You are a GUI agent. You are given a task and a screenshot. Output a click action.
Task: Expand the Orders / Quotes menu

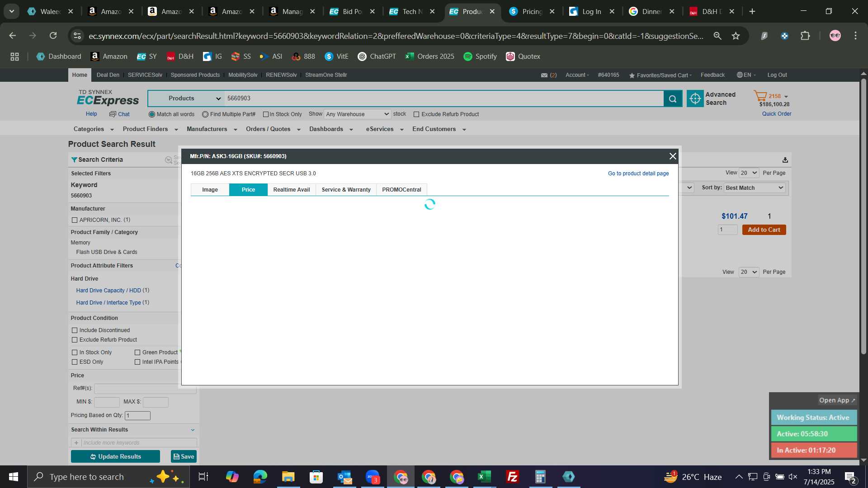click(273, 129)
